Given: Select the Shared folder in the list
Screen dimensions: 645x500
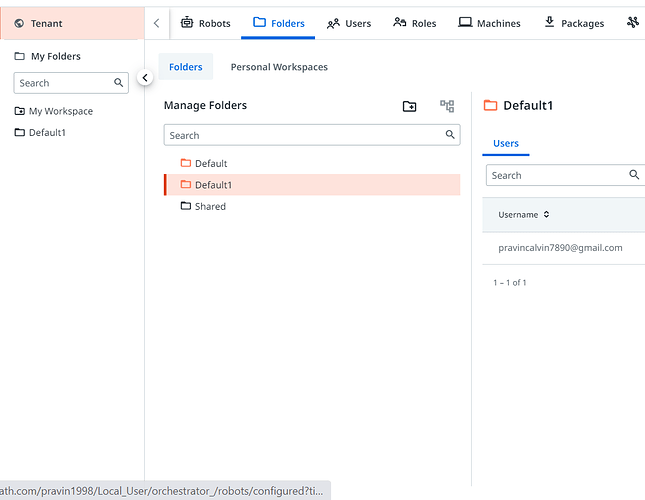Looking at the screenshot, I should pos(210,206).
